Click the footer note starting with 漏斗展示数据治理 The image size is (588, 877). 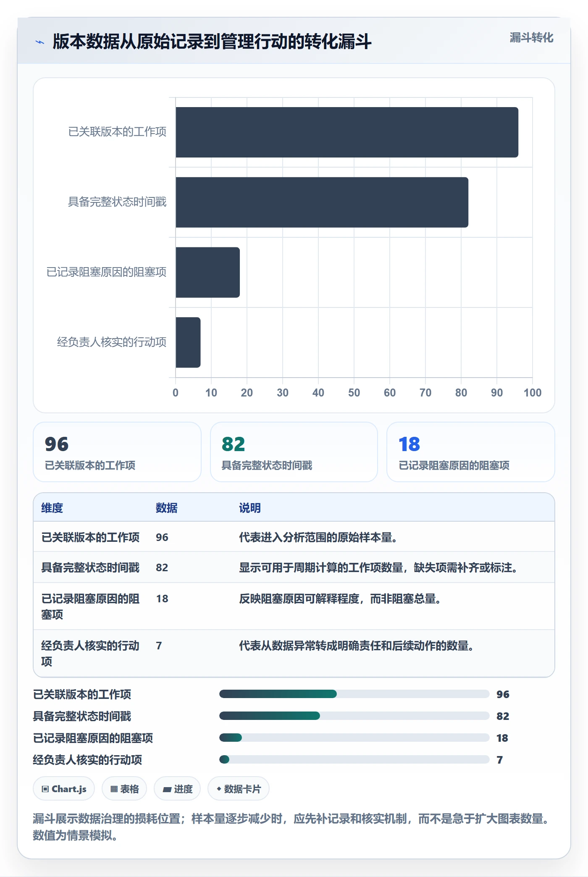(x=291, y=827)
